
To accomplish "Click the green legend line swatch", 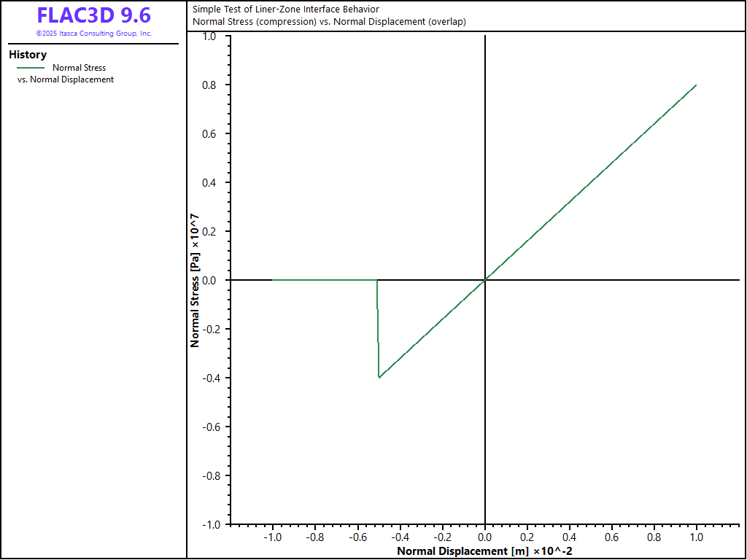I will 31,68.
